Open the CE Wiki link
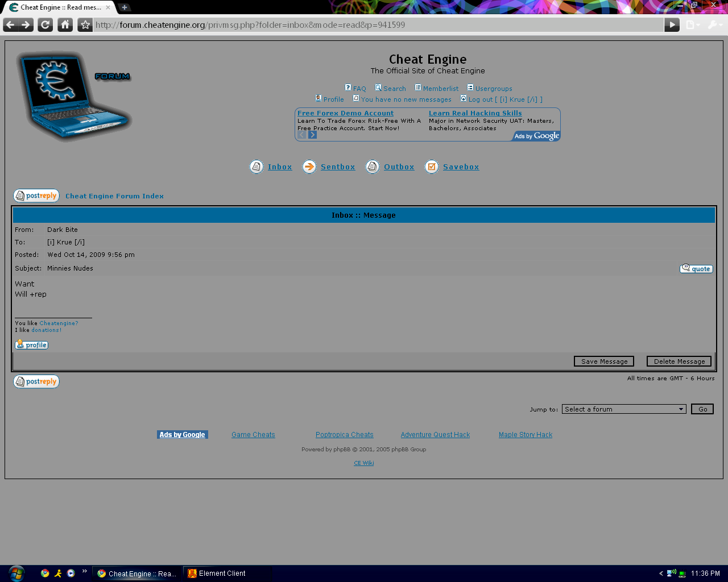 click(364, 463)
